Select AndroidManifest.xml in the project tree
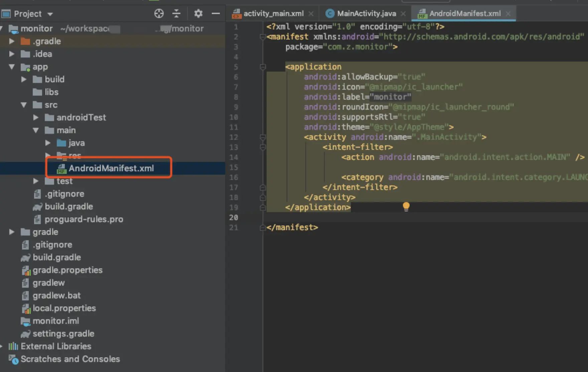Screen dimensions: 588x372 [x=113, y=168]
